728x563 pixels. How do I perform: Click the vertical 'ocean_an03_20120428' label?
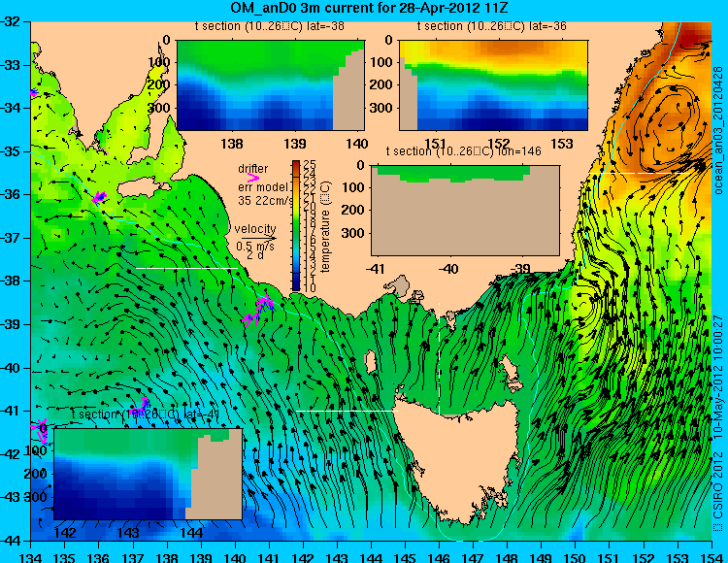[x=717, y=130]
